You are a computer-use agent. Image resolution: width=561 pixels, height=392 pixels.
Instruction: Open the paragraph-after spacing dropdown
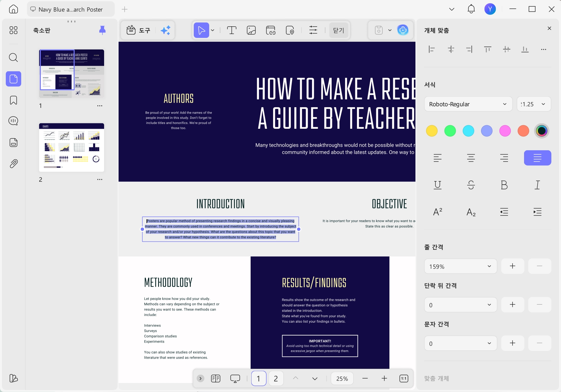tap(460, 305)
